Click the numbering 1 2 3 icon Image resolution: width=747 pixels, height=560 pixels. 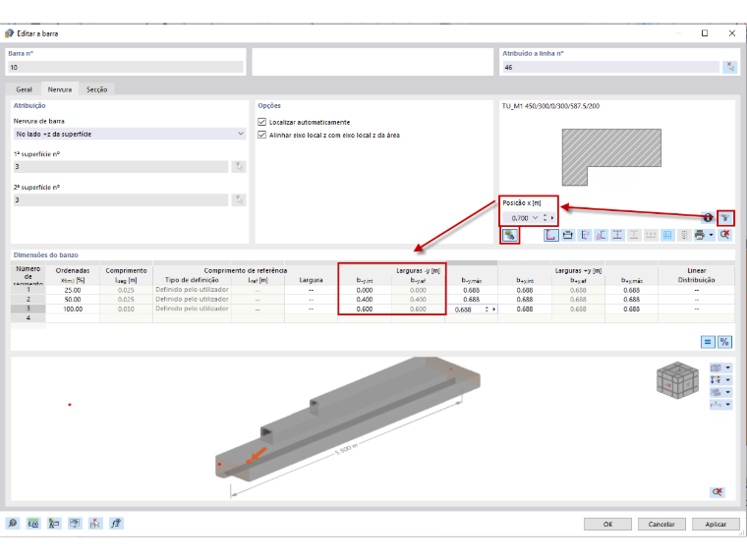(651, 235)
